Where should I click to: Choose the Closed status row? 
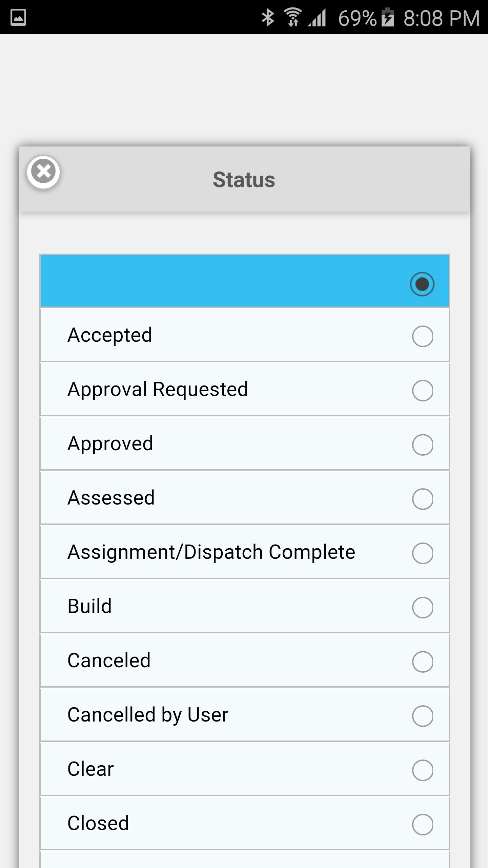click(245, 823)
